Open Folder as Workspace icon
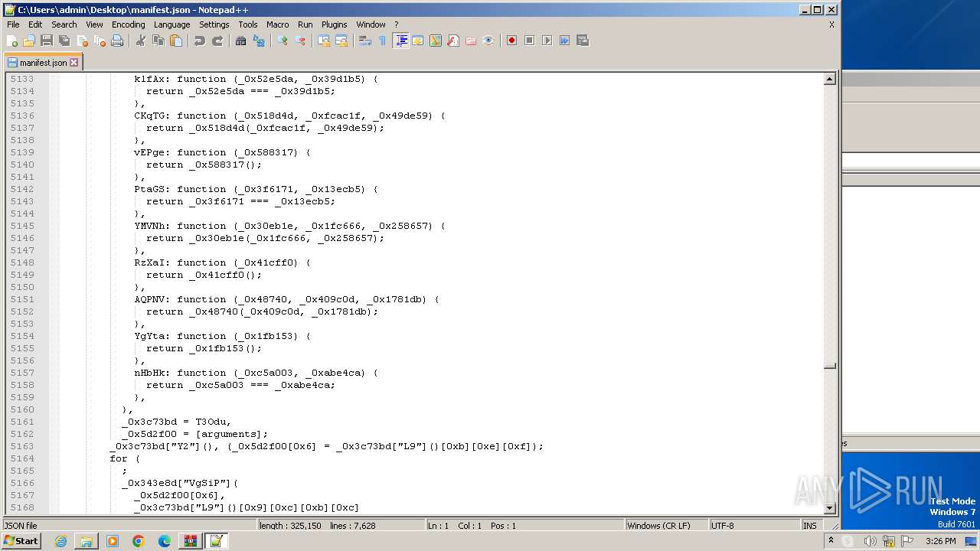Screen dimensions: 980x551 (471, 41)
